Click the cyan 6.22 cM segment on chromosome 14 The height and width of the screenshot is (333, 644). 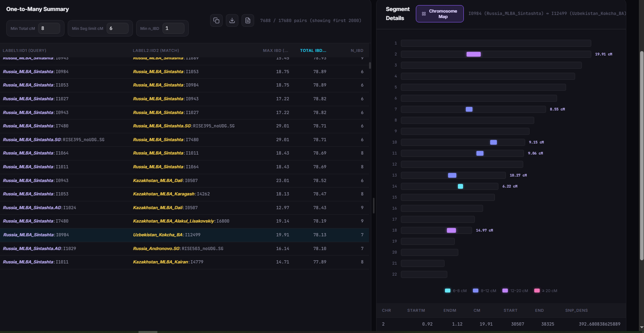460,186
